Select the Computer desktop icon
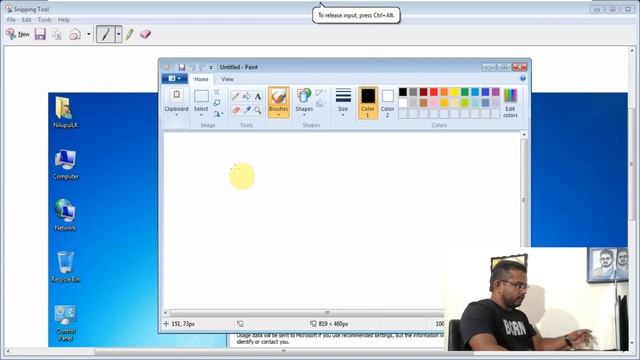Image resolution: width=640 pixels, height=360 pixels. (65, 164)
